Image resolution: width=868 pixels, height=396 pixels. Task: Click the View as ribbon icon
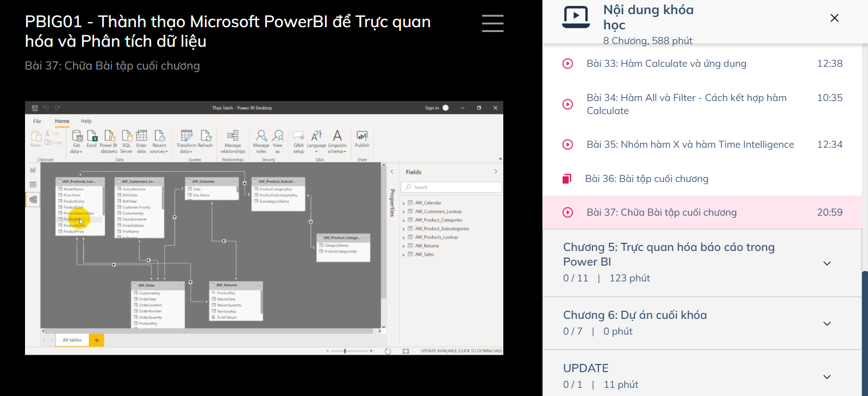pos(278,141)
